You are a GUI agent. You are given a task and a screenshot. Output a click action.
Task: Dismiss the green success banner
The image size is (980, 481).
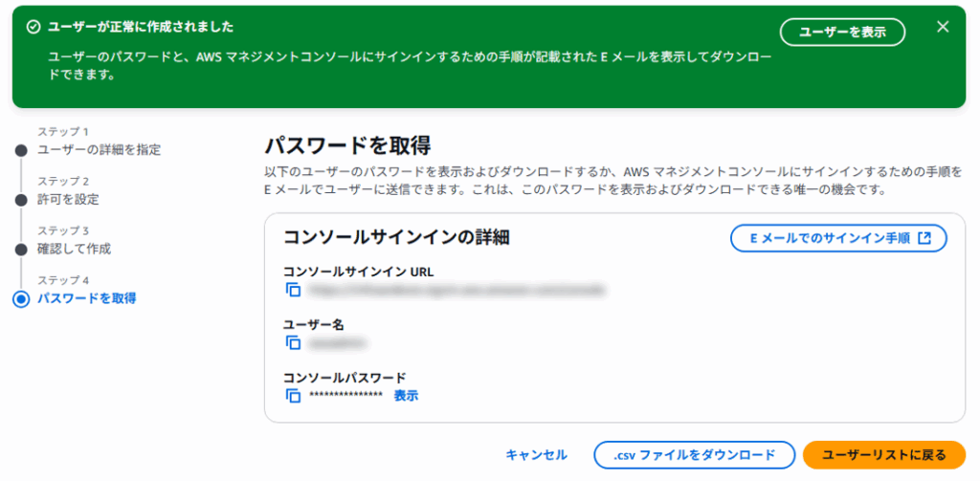[943, 27]
